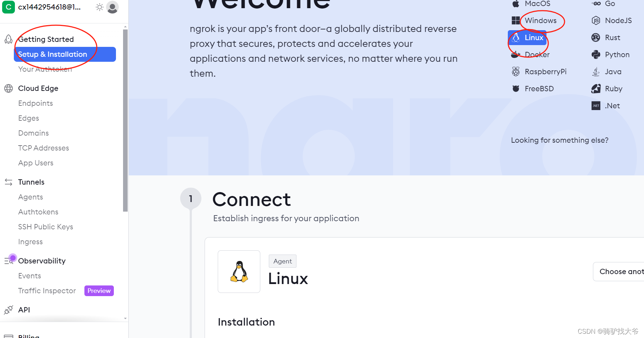Click the account email cx1442954618 name
This screenshot has height=338, width=644.
[49, 7]
